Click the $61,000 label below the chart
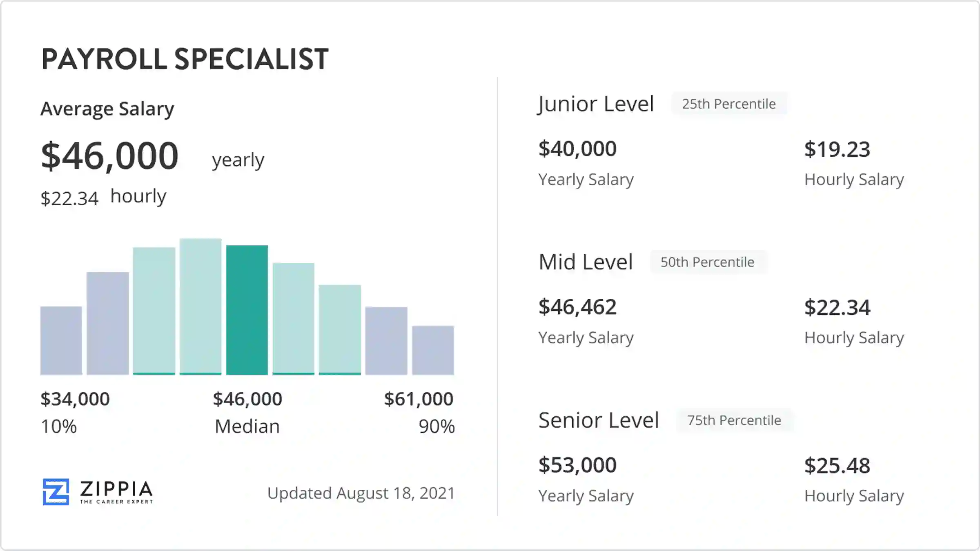This screenshot has height=551, width=980. coord(419,399)
